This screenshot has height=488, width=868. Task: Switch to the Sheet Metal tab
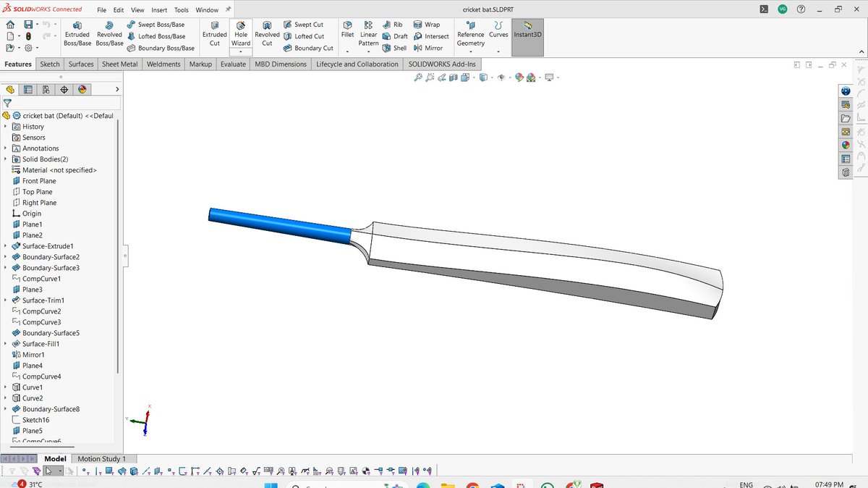(x=119, y=64)
